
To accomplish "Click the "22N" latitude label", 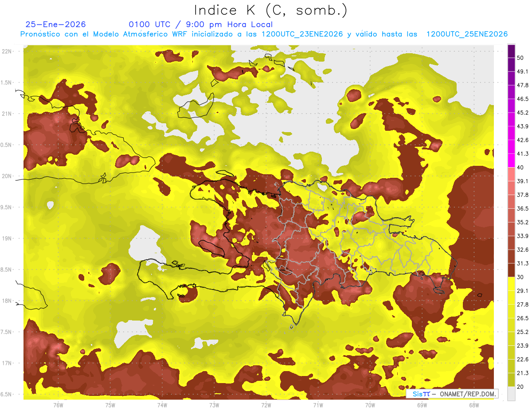I will [x=7, y=51].
